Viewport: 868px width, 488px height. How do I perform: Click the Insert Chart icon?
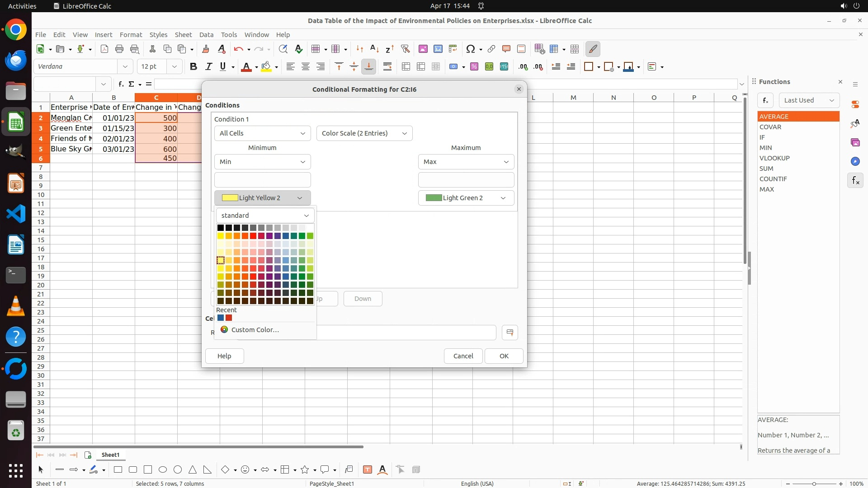point(438,49)
